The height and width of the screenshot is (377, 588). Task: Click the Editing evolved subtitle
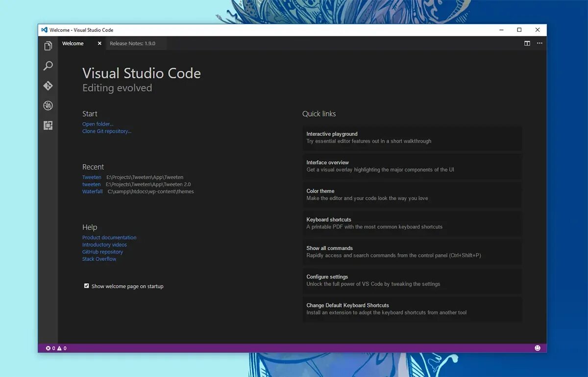coord(117,88)
